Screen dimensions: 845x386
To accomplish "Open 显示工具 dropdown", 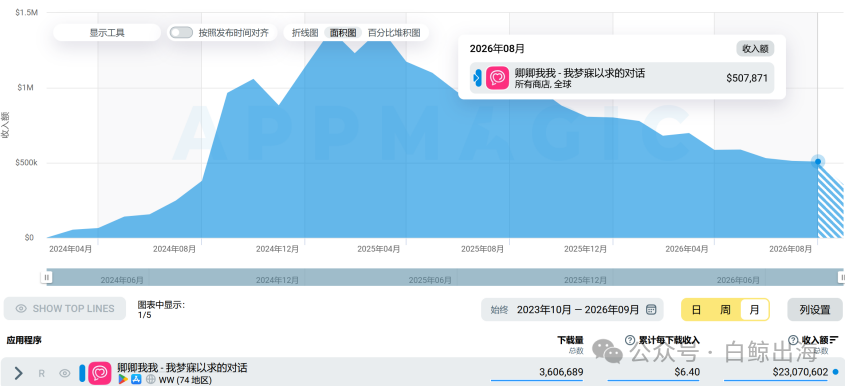I will (x=107, y=32).
